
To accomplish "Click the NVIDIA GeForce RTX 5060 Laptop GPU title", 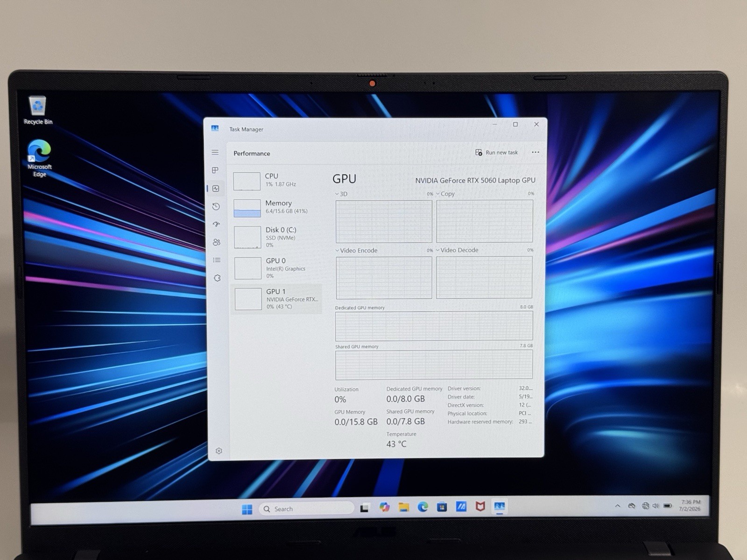I will click(475, 180).
